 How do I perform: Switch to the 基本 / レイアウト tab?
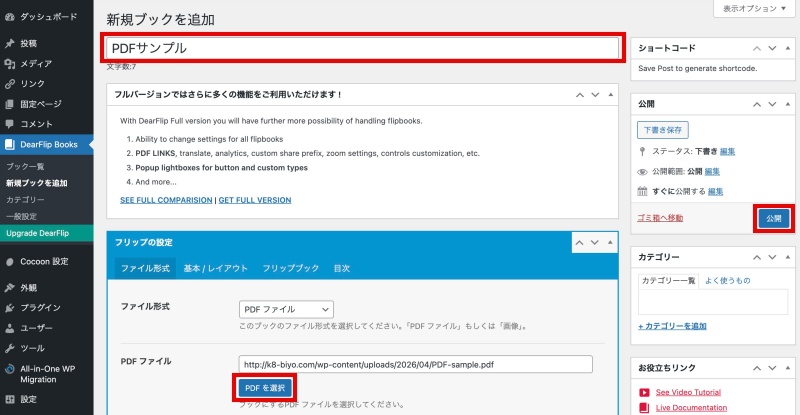214,269
